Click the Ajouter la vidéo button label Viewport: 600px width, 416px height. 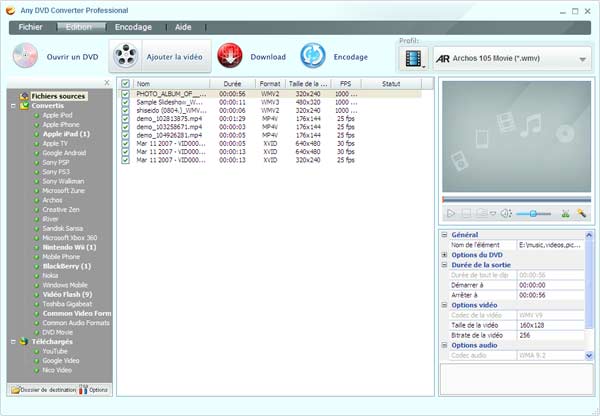pyautogui.click(x=174, y=57)
